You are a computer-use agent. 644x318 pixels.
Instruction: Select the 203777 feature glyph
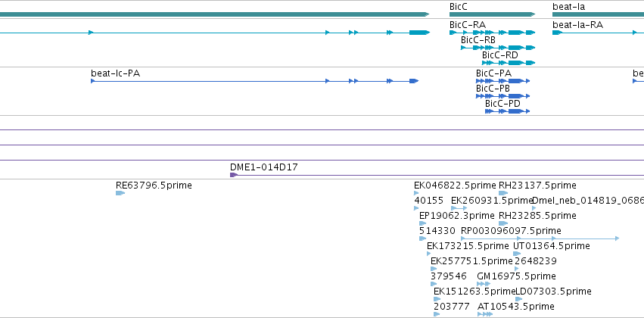[437, 314]
